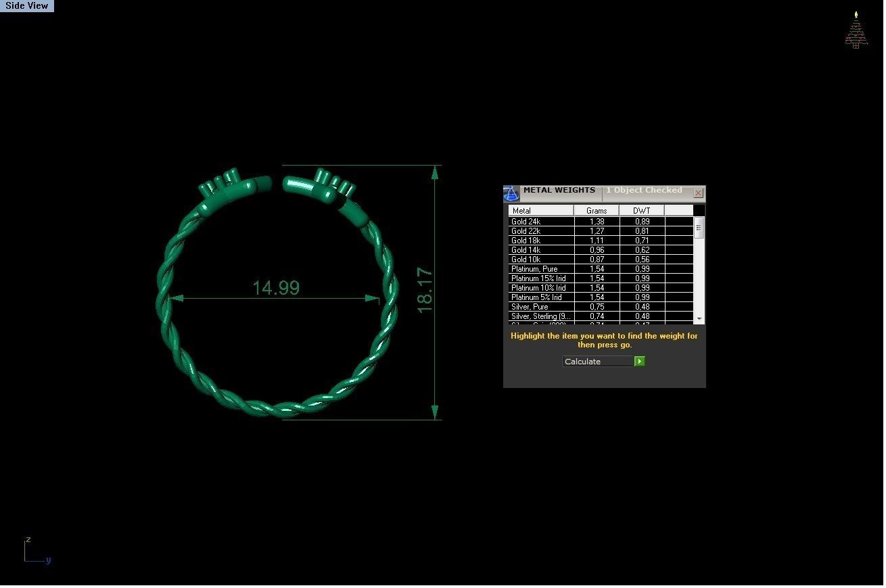Sort by the DWT column header
Viewport: 886px width, 588px height.
pyautogui.click(x=642, y=211)
